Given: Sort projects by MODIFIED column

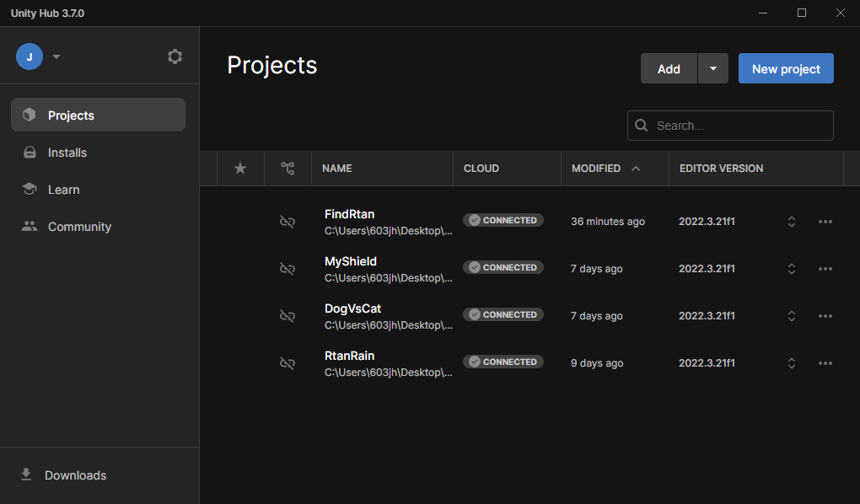Looking at the screenshot, I should click(595, 169).
